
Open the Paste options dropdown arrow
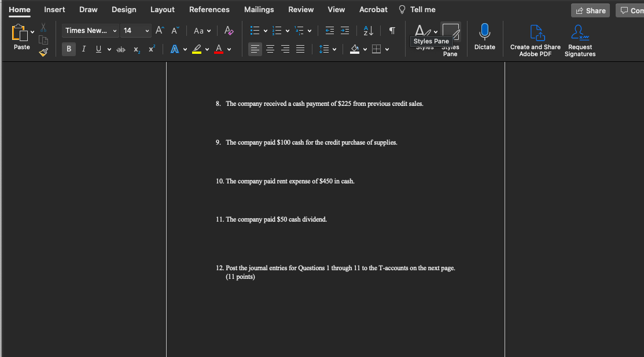click(x=32, y=32)
